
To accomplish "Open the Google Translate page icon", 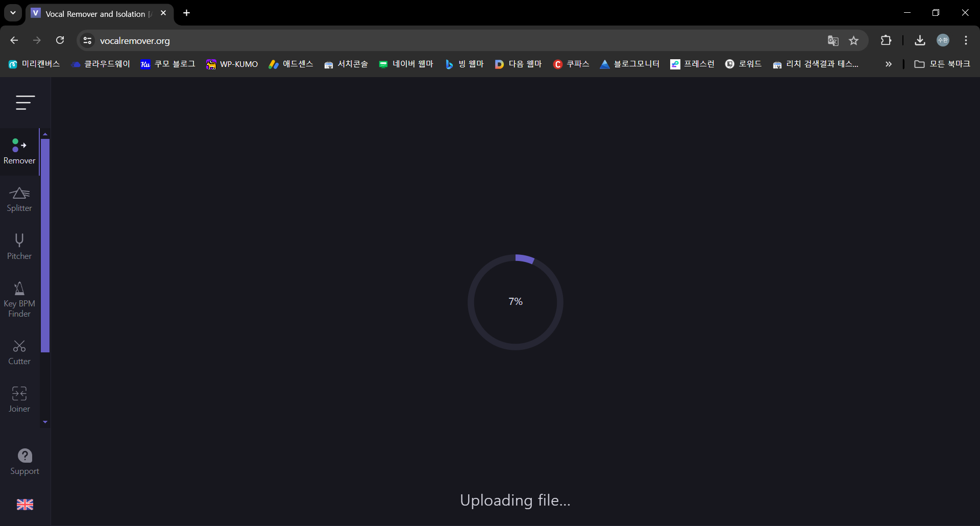I will (833, 41).
